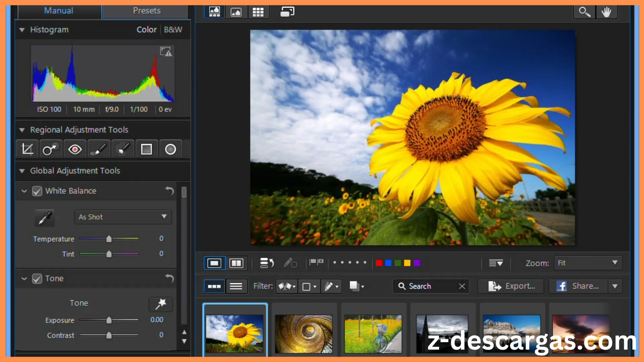Open the viewer sort options icon
644x362 pixels.
(x=495, y=263)
